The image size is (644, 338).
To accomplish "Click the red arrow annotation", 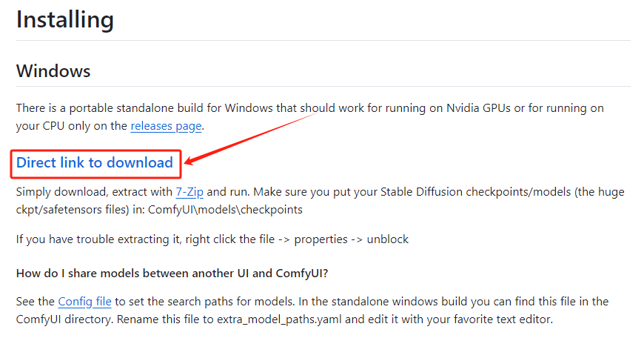I will point(250,139).
